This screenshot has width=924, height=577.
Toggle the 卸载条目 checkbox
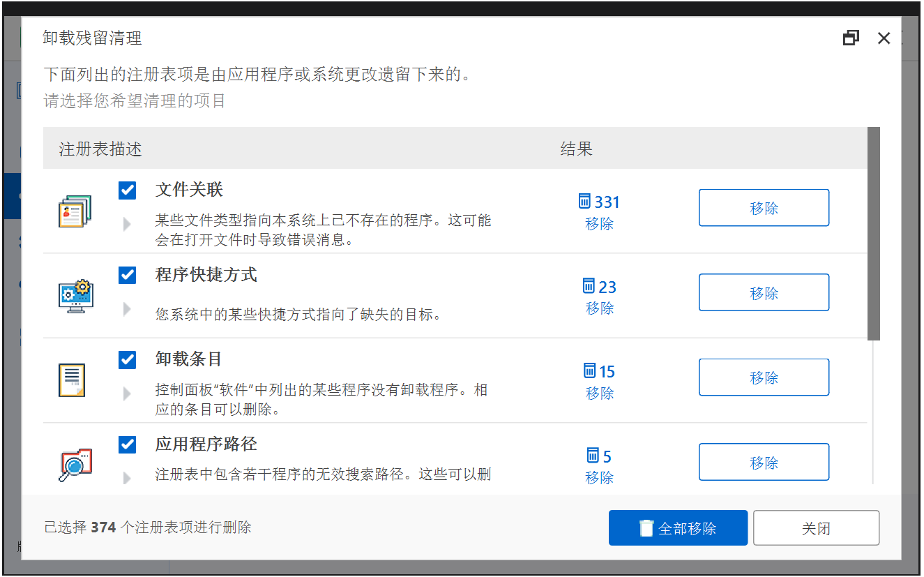click(127, 360)
